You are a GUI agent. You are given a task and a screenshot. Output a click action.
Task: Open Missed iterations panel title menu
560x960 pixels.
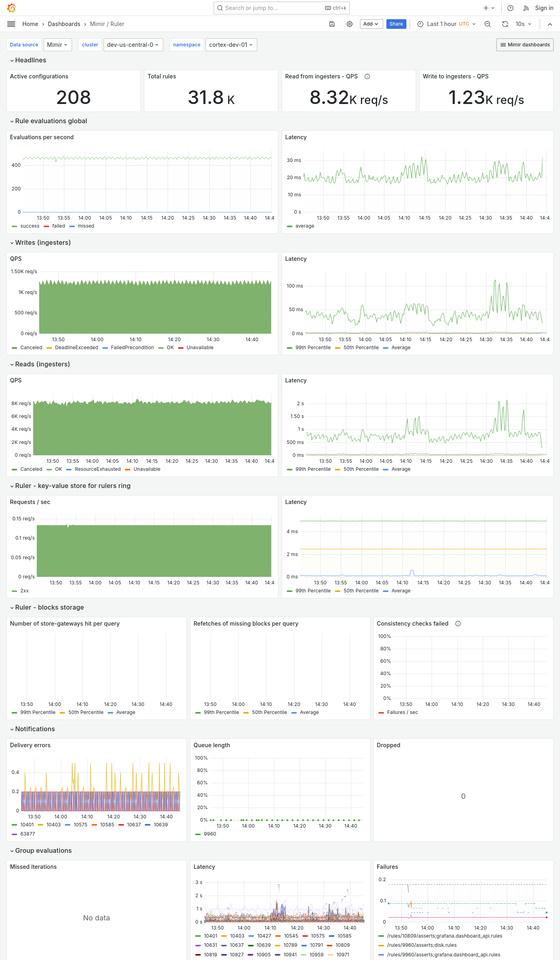pos(33,867)
